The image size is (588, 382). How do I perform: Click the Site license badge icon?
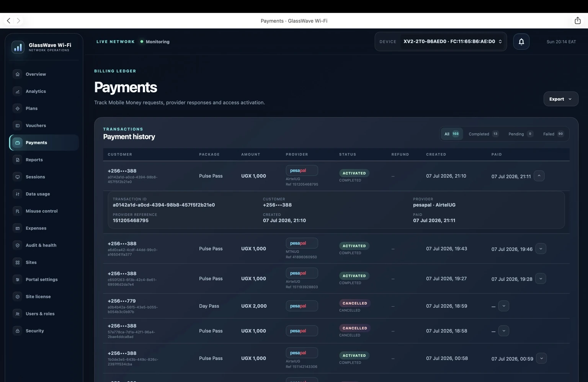pyautogui.click(x=17, y=297)
